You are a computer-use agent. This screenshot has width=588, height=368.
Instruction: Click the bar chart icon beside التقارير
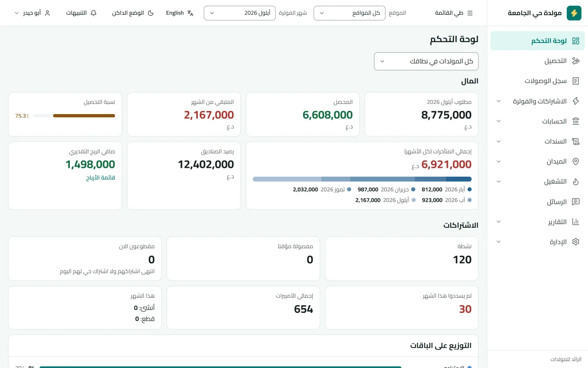coord(576,222)
